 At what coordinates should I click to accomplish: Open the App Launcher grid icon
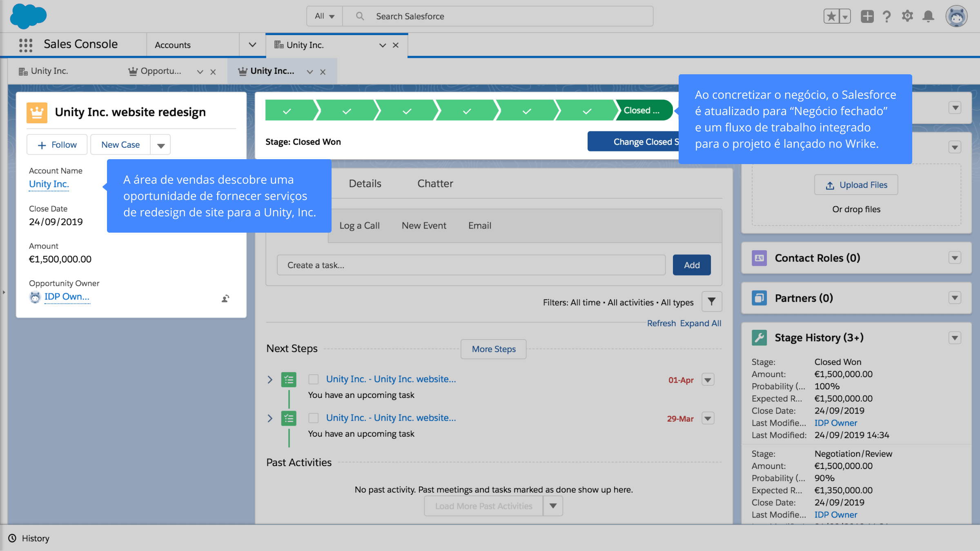coord(26,44)
